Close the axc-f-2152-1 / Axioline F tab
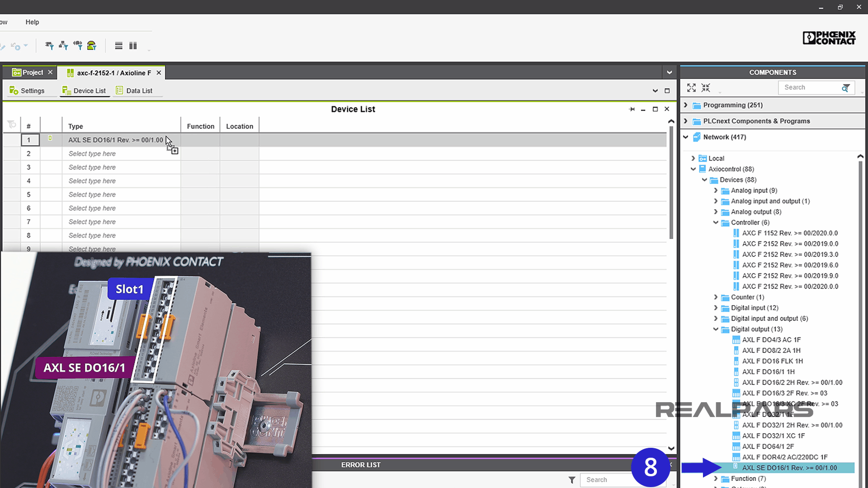Image resolution: width=868 pixels, height=488 pixels. (159, 73)
